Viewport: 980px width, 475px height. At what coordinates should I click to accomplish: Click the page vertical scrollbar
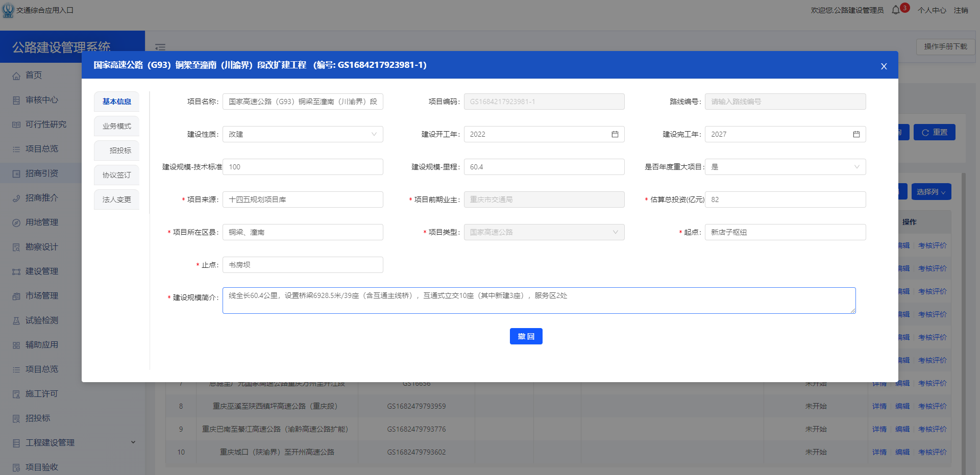(x=964, y=324)
